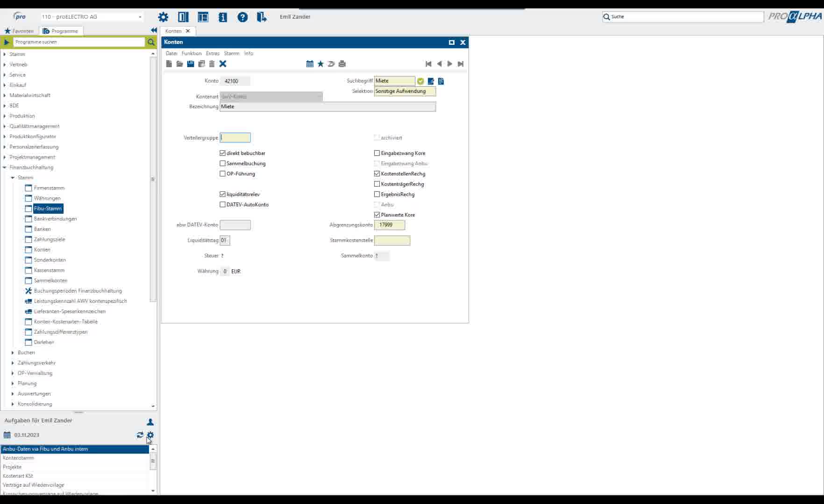The height and width of the screenshot is (504, 824).
Task: Open Bankverbindungen in the tree
Action: [x=55, y=219]
